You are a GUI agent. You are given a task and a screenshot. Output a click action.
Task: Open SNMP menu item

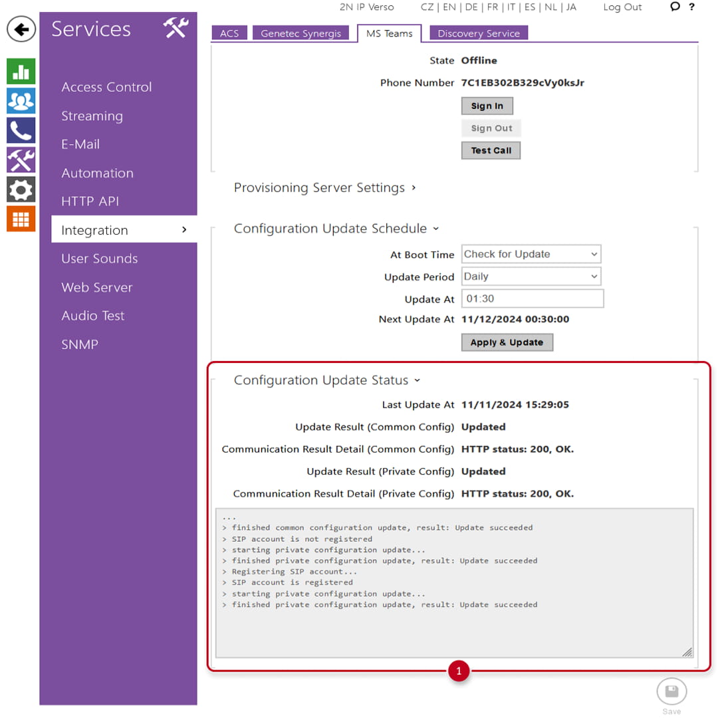click(79, 344)
